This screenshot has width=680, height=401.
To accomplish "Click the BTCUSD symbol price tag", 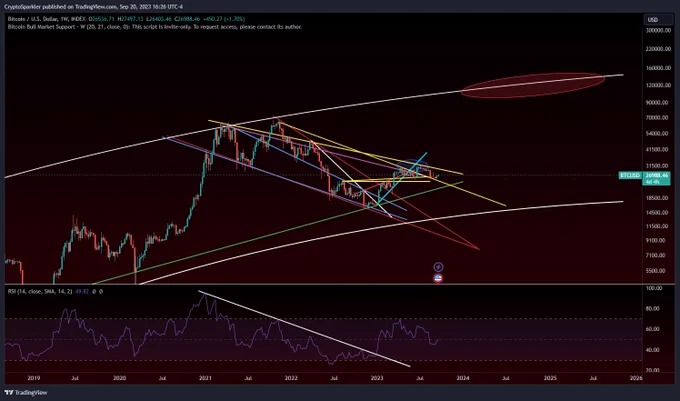I will tap(630, 175).
